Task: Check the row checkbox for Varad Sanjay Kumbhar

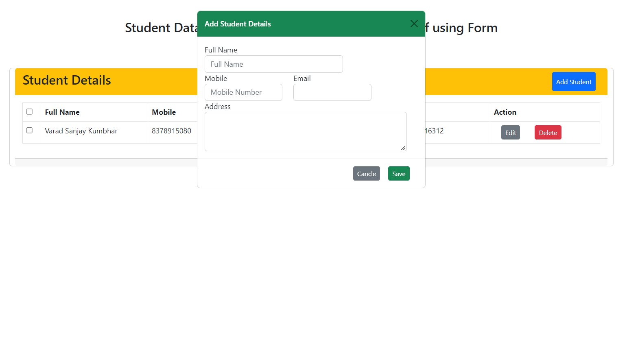Action: 29,130
